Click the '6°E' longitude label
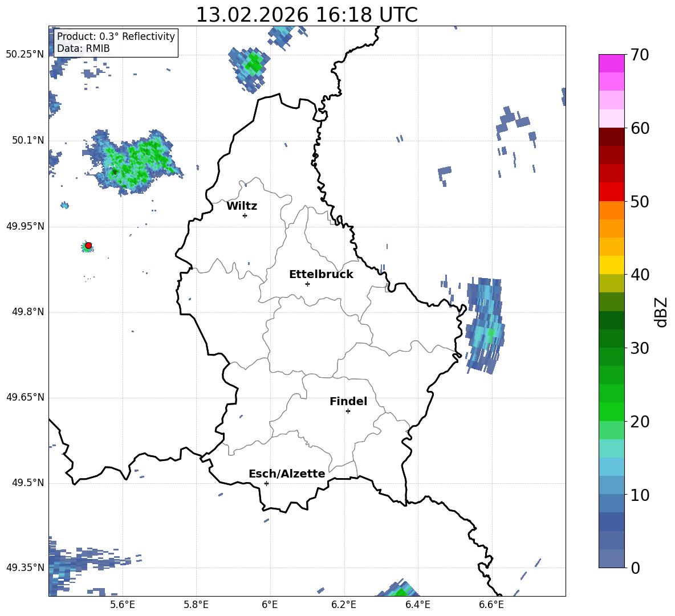Screen dimensions: 675x616 click(270, 605)
